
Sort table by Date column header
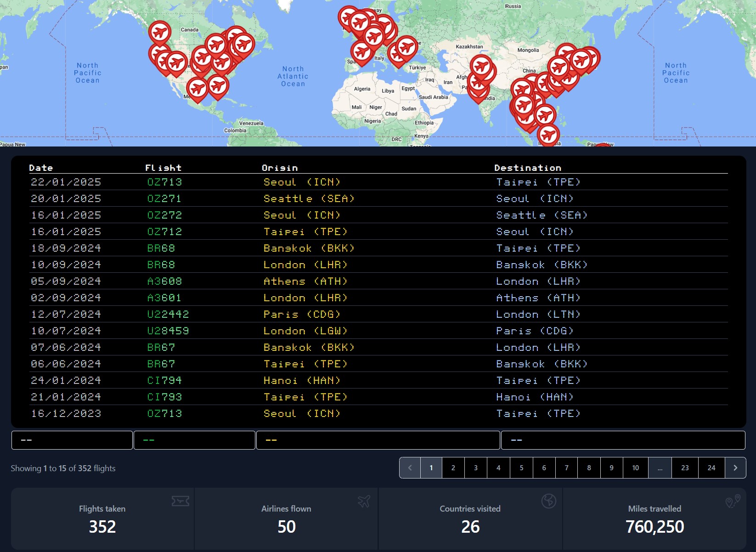coord(41,168)
